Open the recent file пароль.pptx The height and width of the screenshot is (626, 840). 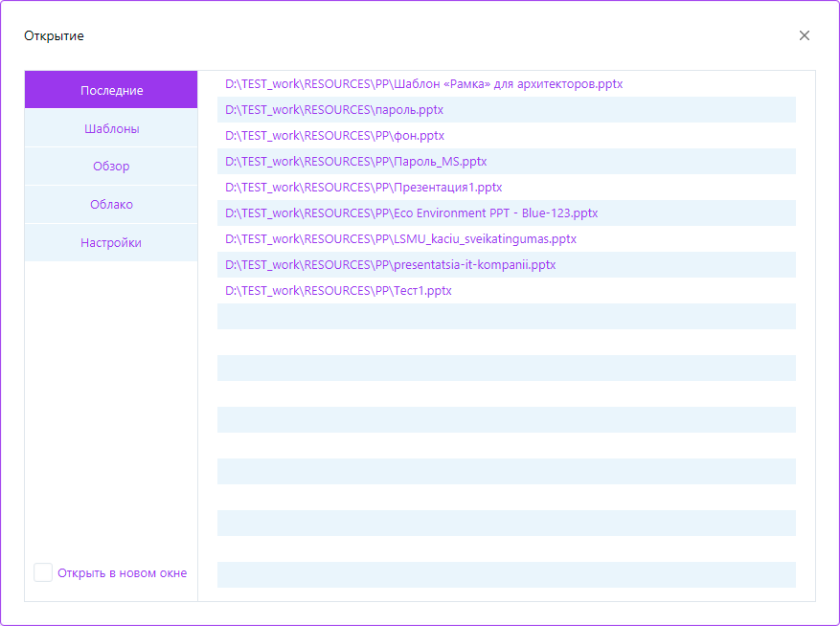click(x=334, y=110)
